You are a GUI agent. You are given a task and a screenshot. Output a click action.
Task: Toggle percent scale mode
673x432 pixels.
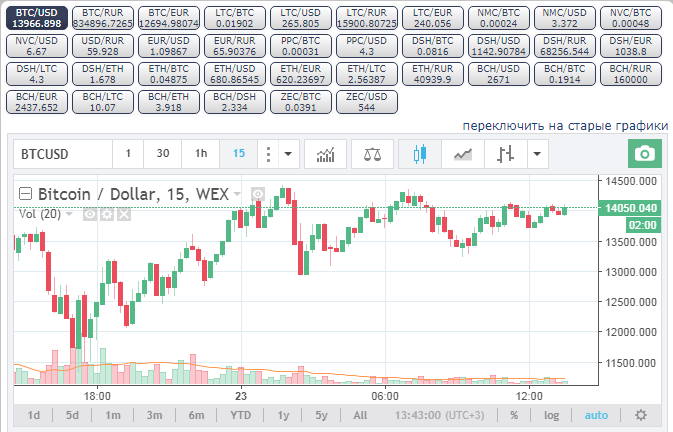point(514,415)
